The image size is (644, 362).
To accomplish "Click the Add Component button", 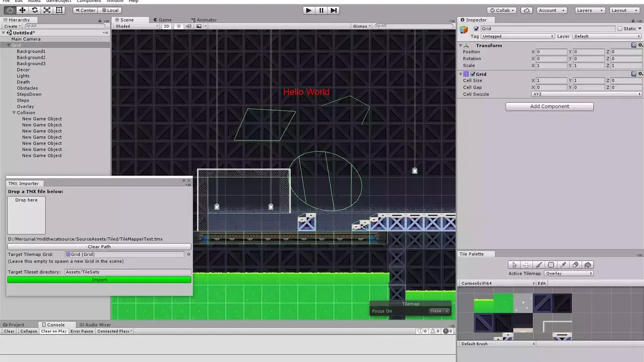I will [549, 107].
